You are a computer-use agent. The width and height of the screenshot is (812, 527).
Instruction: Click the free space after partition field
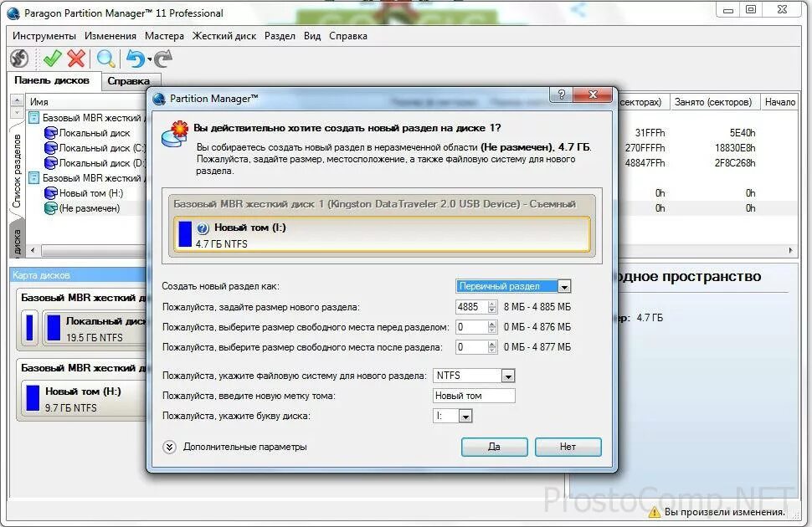[x=470, y=347]
